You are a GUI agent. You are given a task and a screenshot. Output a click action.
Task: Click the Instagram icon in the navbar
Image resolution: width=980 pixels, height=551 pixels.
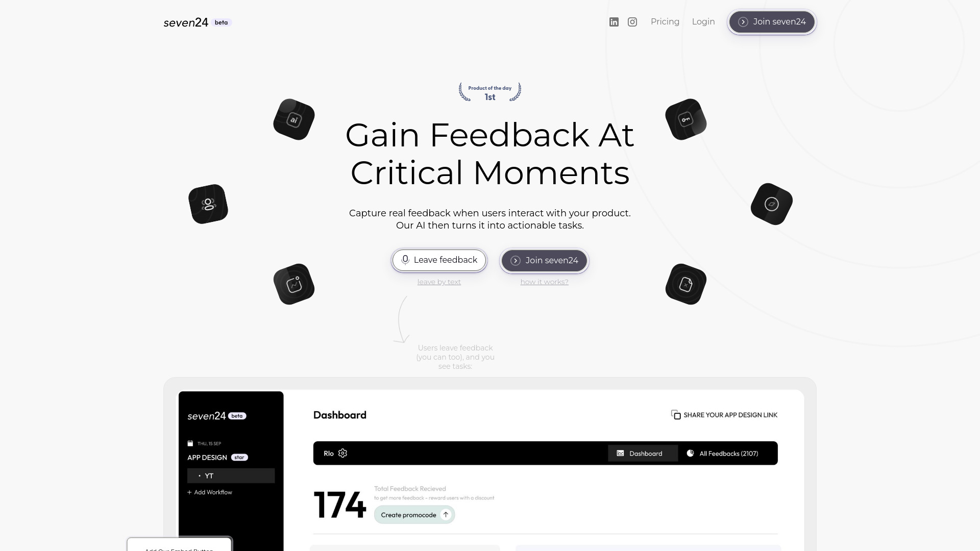[x=632, y=21]
